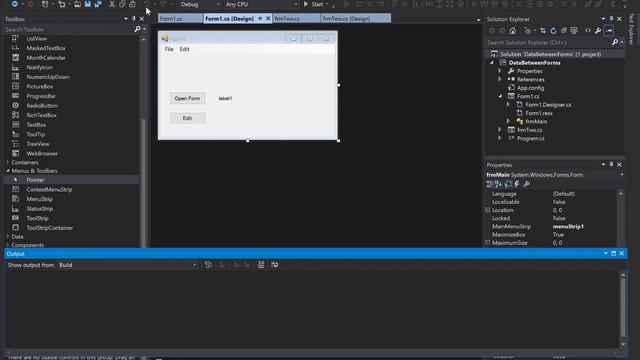Screen dimensions: 640x360
Task: Pin the Toolbox panel
Action: pyautogui.click(x=133, y=19)
